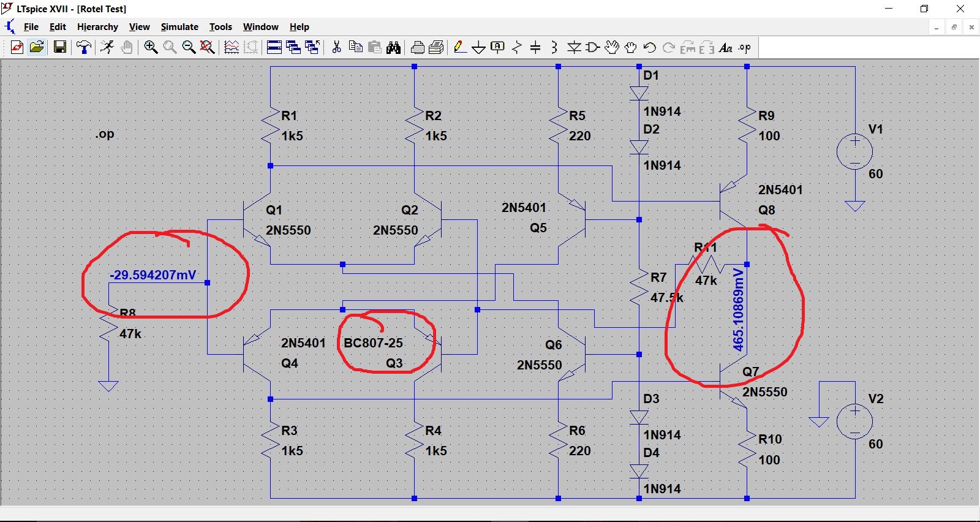Screen dimensions: 980x522
Task: Open the Control Panel hammer icon
Action: coord(84,47)
